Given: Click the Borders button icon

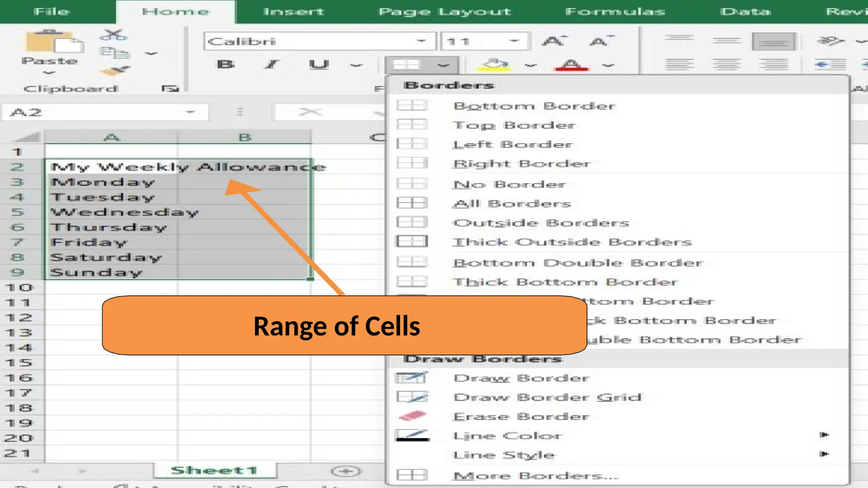Looking at the screenshot, I should [x=406, y=65].
